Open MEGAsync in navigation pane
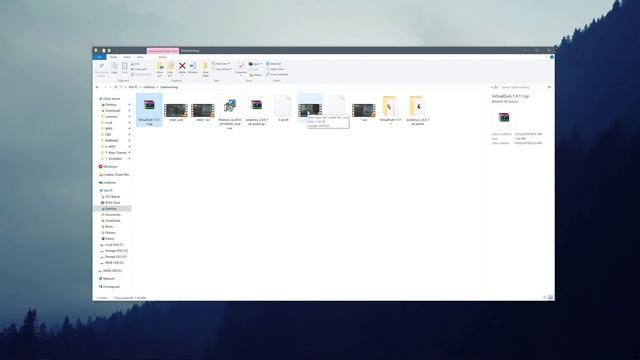640x360 pixels. (108, 167)
